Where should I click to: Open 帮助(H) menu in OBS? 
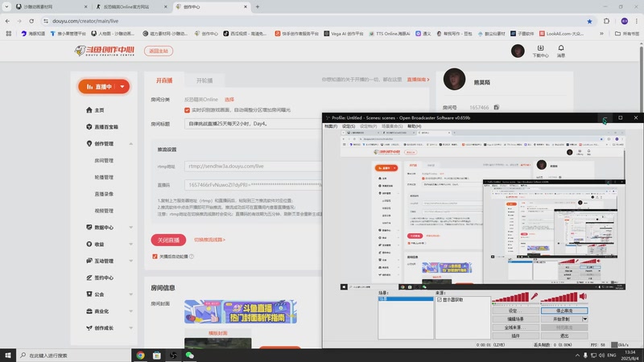point(415,126)
